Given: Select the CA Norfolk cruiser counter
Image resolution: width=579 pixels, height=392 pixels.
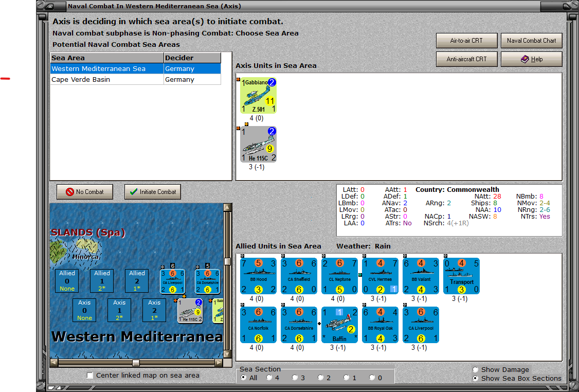Looking at the screenshot, I should (x=259, y=325).
